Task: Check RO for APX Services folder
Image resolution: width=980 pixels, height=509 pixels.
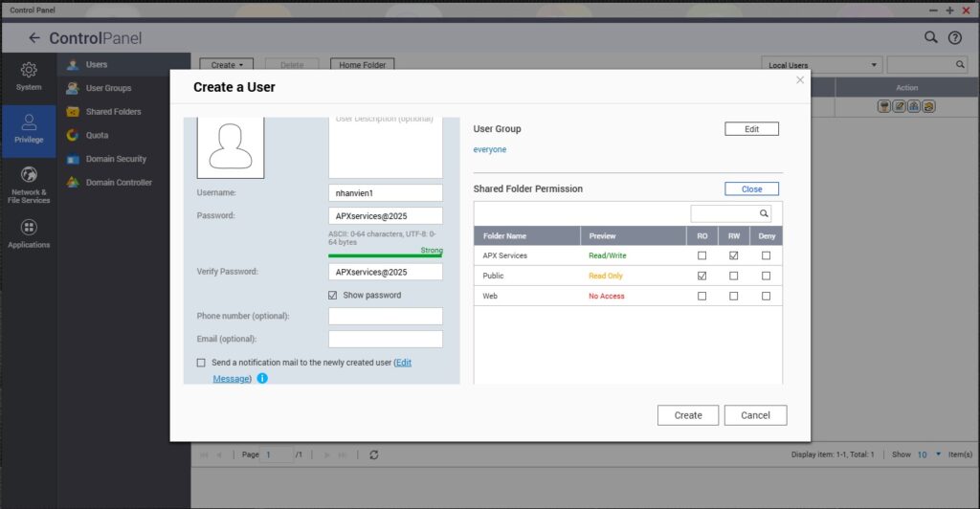Action: point(702,255)
